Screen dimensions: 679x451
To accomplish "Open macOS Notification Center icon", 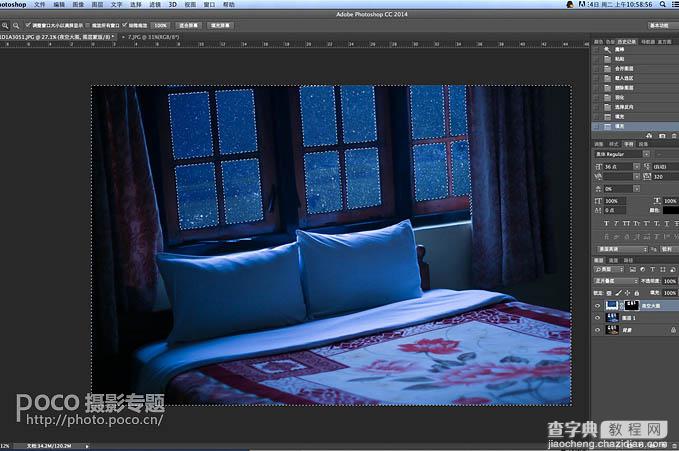I will coord(674,4).
